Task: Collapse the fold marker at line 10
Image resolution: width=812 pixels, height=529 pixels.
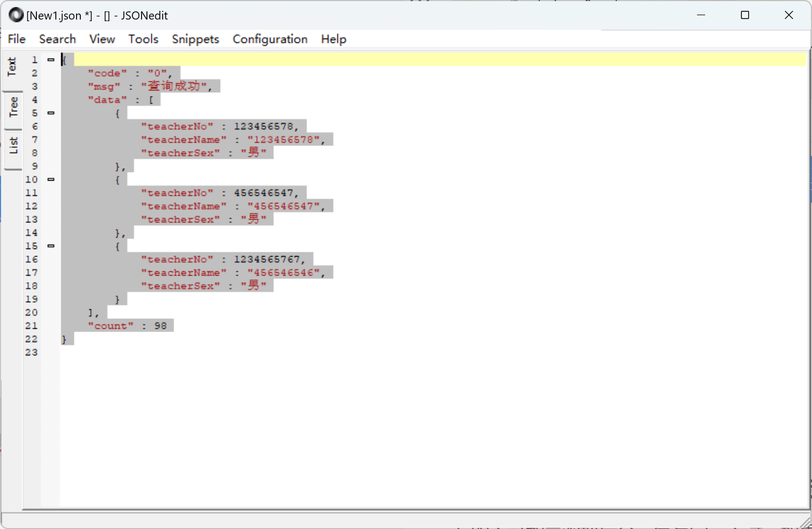Action: coord(51,179)
